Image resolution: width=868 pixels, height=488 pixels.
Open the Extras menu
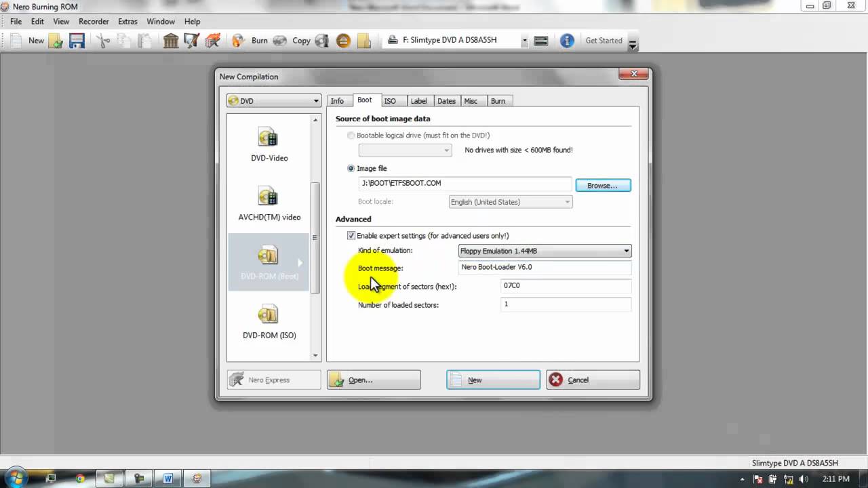[127, 22]
